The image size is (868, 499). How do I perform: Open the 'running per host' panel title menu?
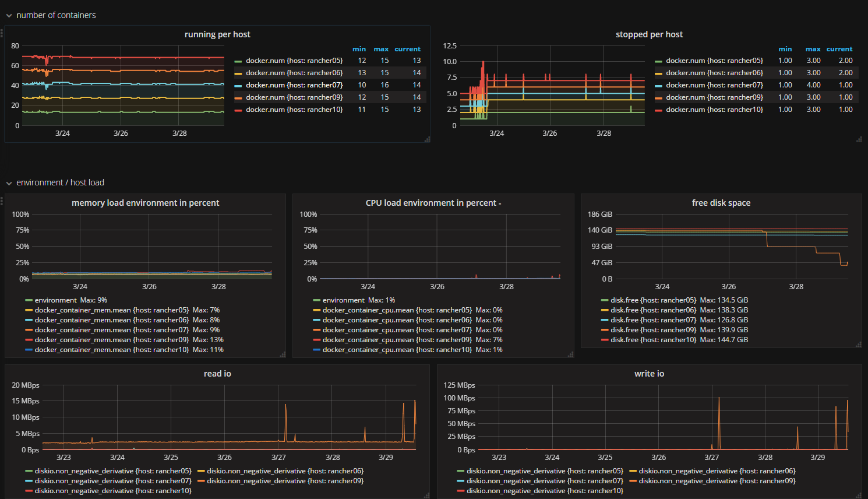[x=217, y=34]
